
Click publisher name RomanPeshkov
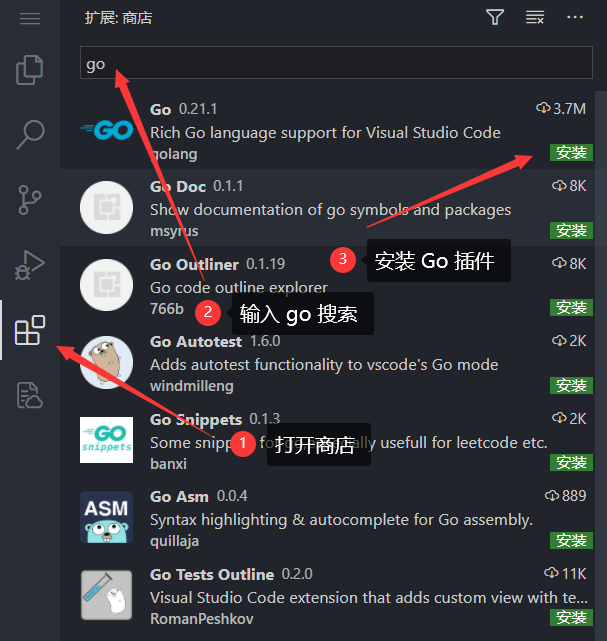(202, 619)
